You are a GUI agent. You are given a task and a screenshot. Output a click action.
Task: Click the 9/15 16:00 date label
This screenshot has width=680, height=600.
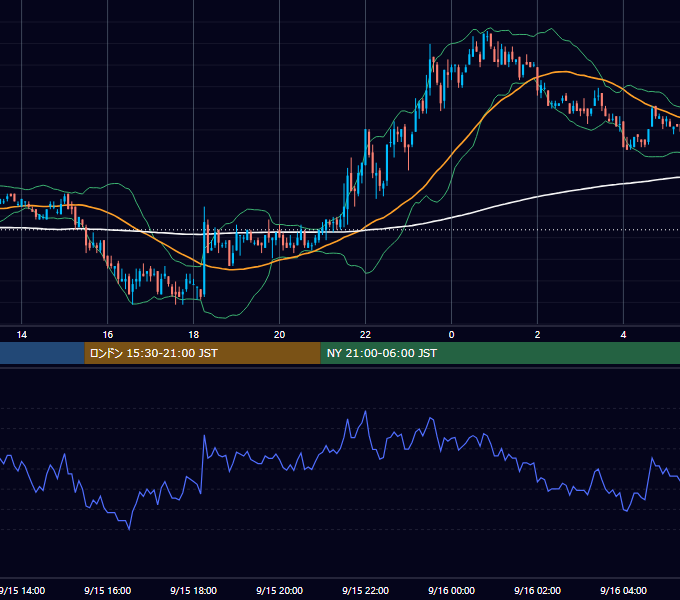pyautogui.click(x=108, y=590)
